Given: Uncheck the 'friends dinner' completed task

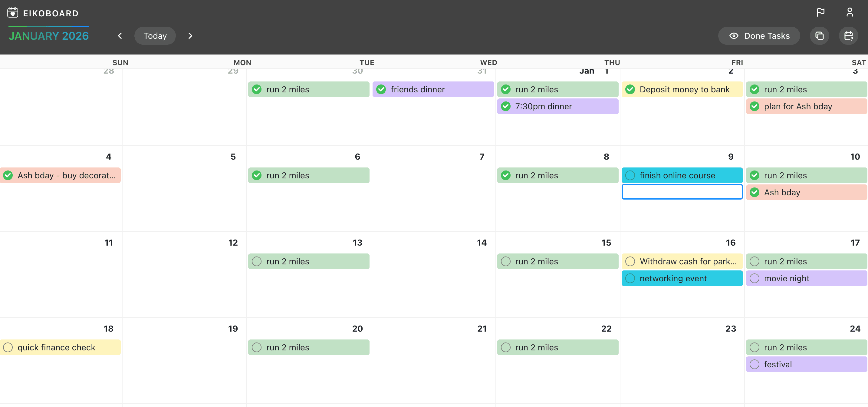Looking at the screenshot, I should [381, 89].
